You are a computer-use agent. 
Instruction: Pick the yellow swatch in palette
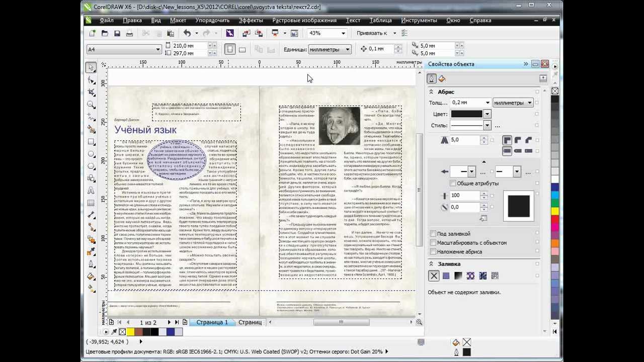[555, 212]
